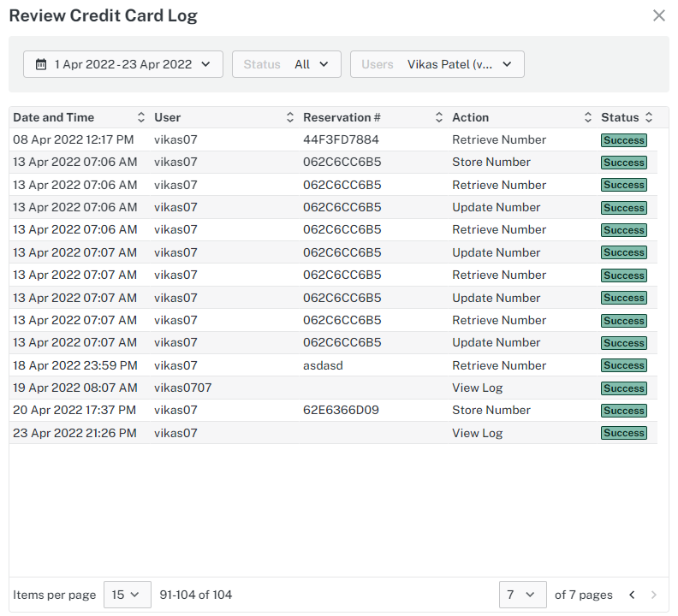Sort by Action column arrows
The image size is (678, 616).
[587, 117]
